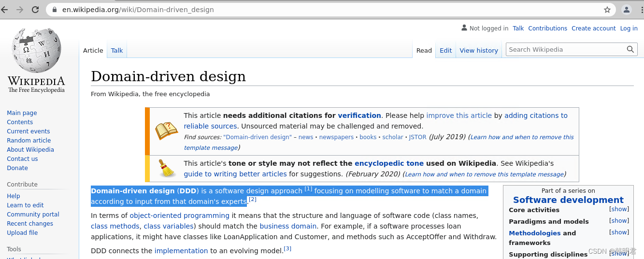
Task: Click the not-logged-in user silhouette icon
Action: pos(464,28)
